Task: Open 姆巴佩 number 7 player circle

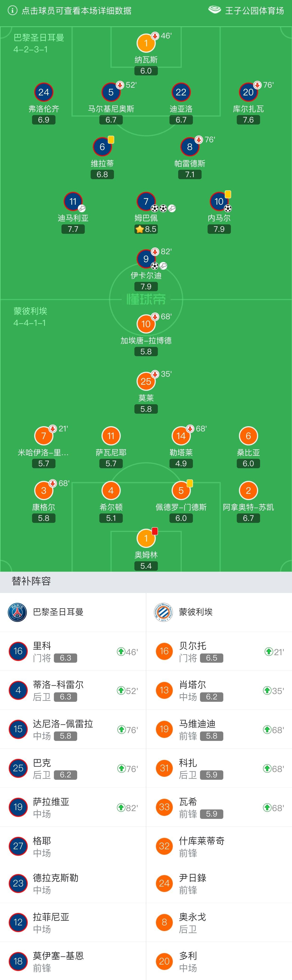Action: [146, 201]
